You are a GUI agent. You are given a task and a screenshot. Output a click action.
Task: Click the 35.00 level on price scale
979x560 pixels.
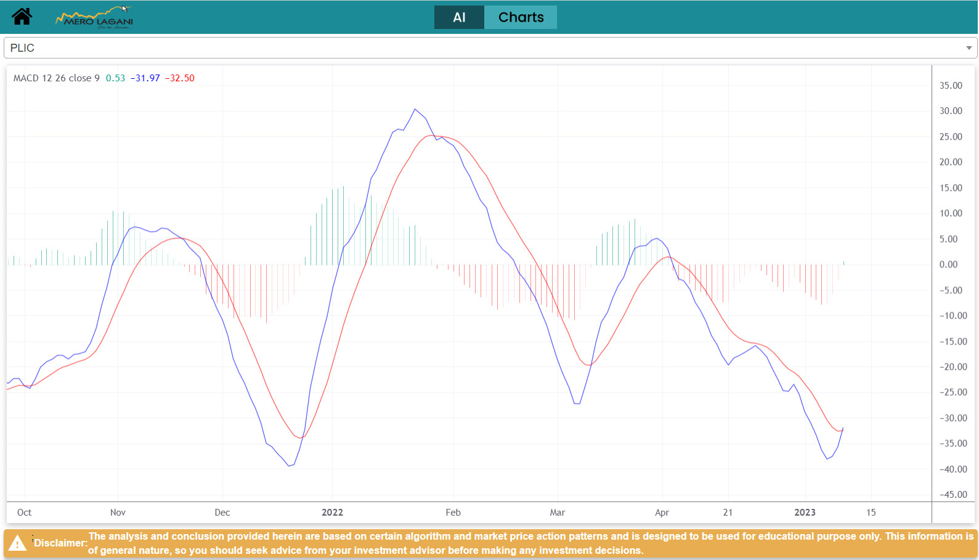(x=951, y=86)
